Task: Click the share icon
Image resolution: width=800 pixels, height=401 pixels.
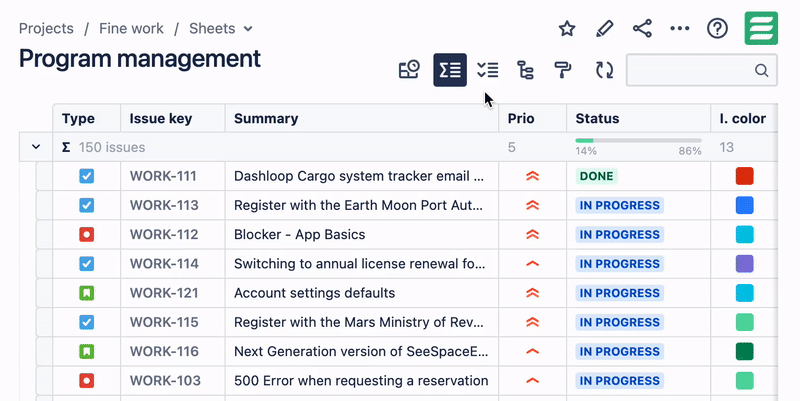Action: [643, 28]
